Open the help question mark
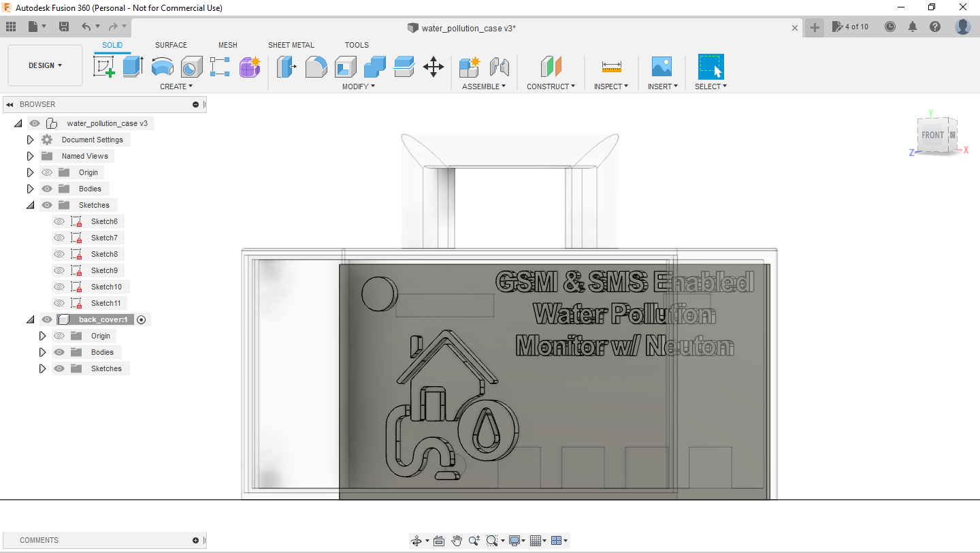The width and height of the screenshot is (980, 553). [935, 27]
